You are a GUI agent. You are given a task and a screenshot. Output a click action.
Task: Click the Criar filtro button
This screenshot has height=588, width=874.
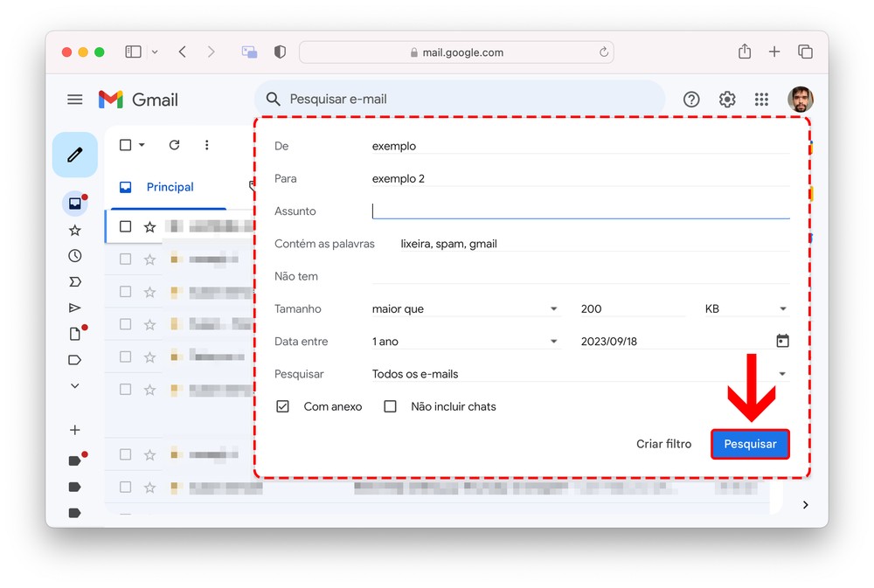(663, 444)
